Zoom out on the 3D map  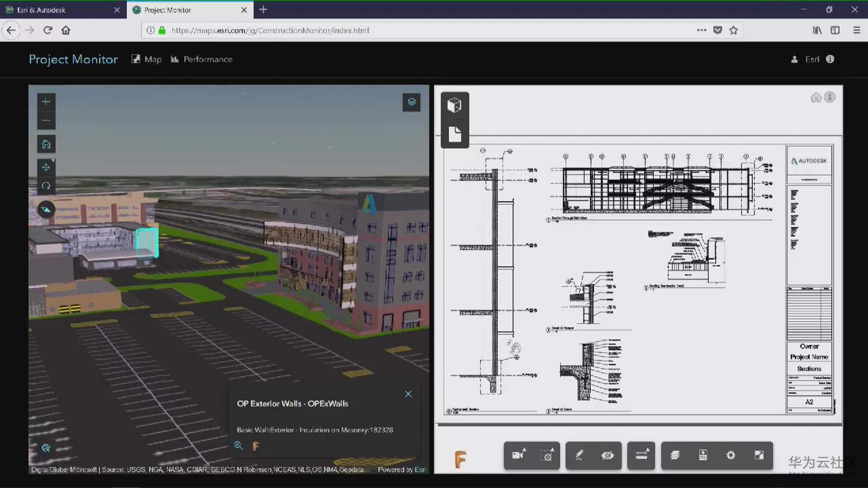tap(46, 120)
